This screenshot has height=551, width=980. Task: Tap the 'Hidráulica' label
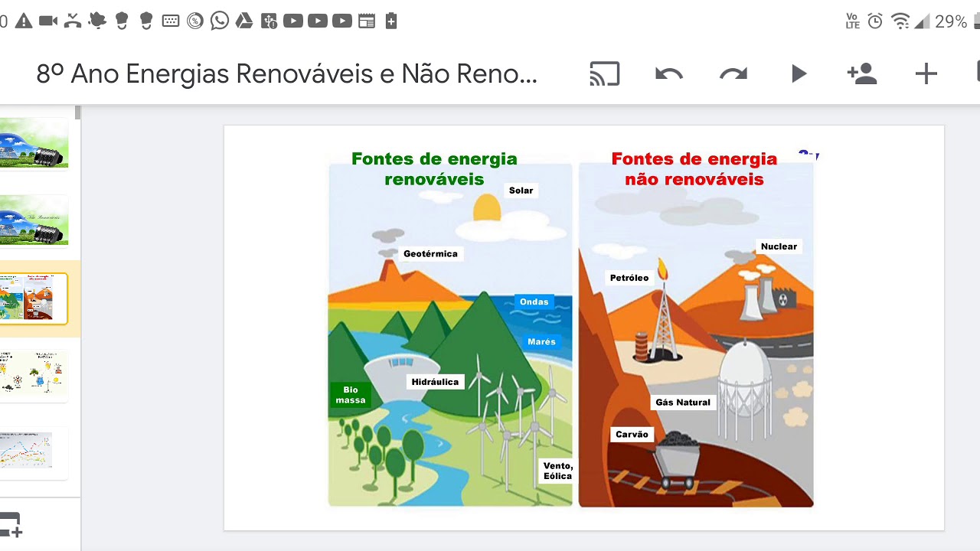435,382
